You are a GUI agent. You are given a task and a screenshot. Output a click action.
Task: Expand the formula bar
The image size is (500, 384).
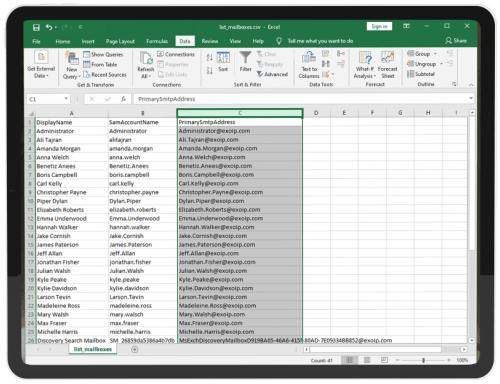[x=471, y=98]
